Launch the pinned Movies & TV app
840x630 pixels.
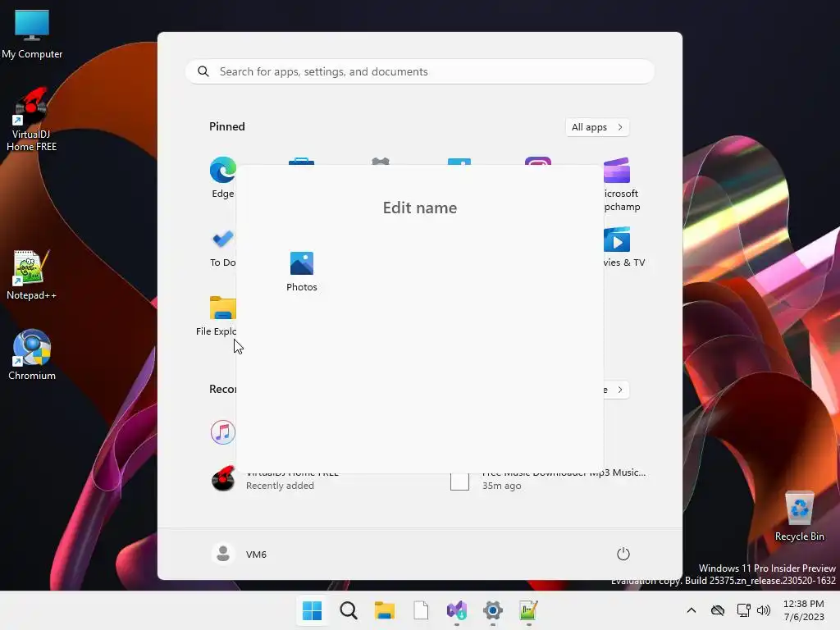pyautogui.click(x=623, y=248)
